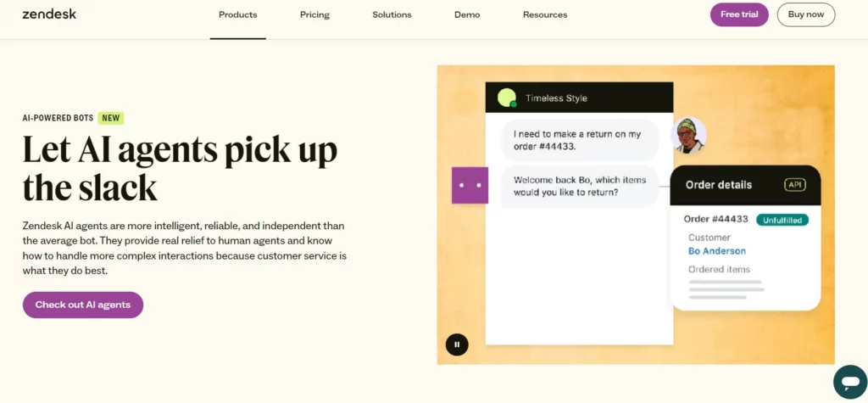Start a Free trial
Viewport: 868px width, 403px height.
(x=739, y=14)
